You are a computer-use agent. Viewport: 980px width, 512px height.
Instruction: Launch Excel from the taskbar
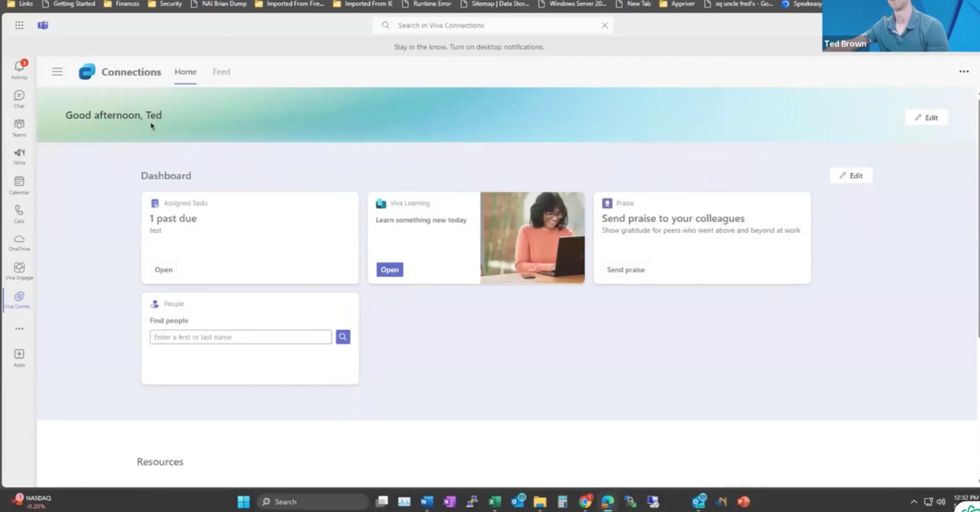[495, 501]
